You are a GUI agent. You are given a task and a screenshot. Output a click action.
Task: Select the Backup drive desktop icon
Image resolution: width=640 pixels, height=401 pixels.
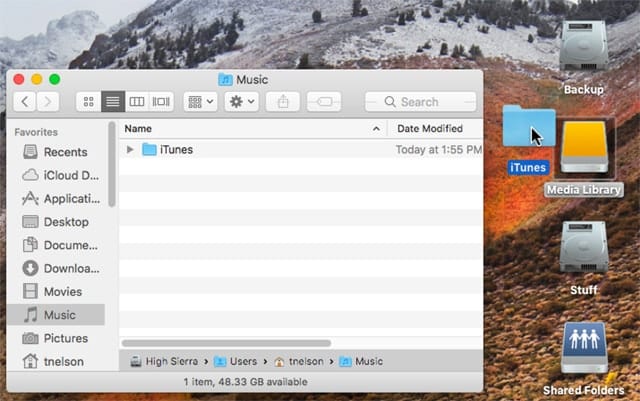(x=583, y=48)
